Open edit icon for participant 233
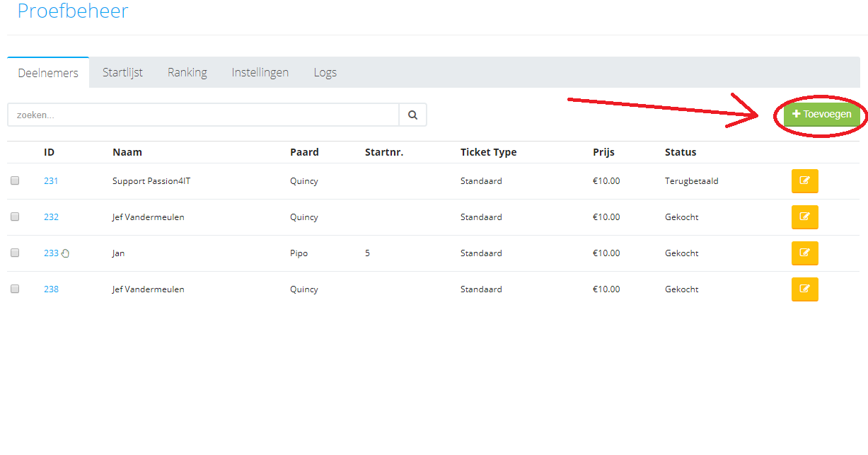The image size is (868, 455). coord(804,253)
